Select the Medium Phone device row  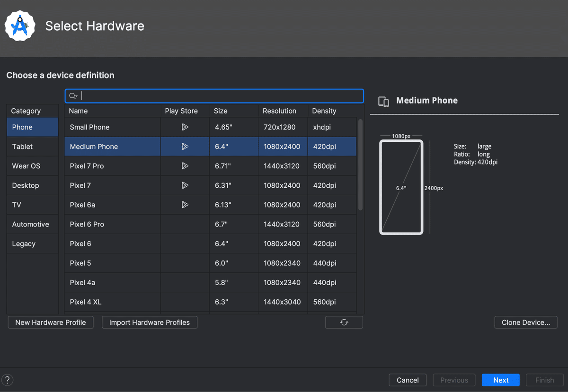211,147
